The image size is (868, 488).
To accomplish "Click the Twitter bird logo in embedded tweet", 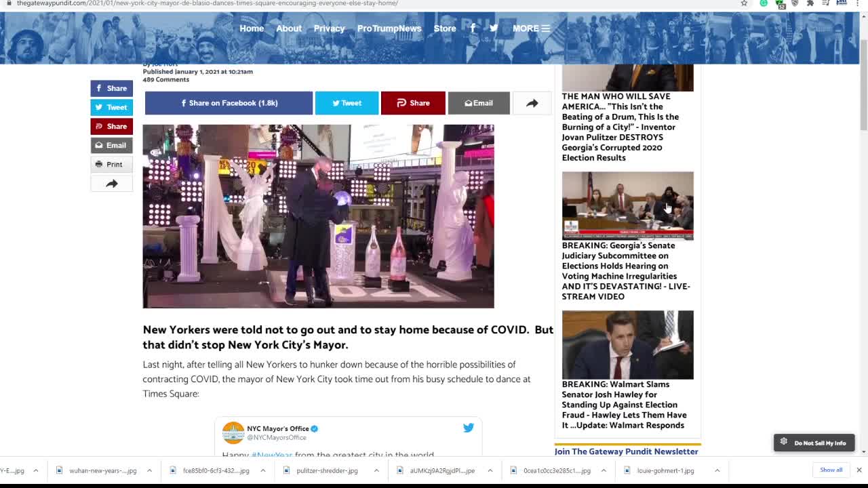I will [468, 428].
